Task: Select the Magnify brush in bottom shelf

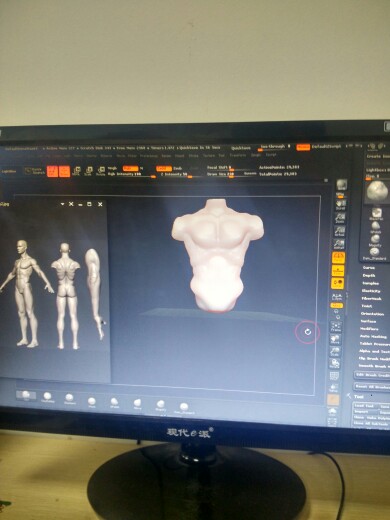Action: pyautogui.click(x=161, y=405)
